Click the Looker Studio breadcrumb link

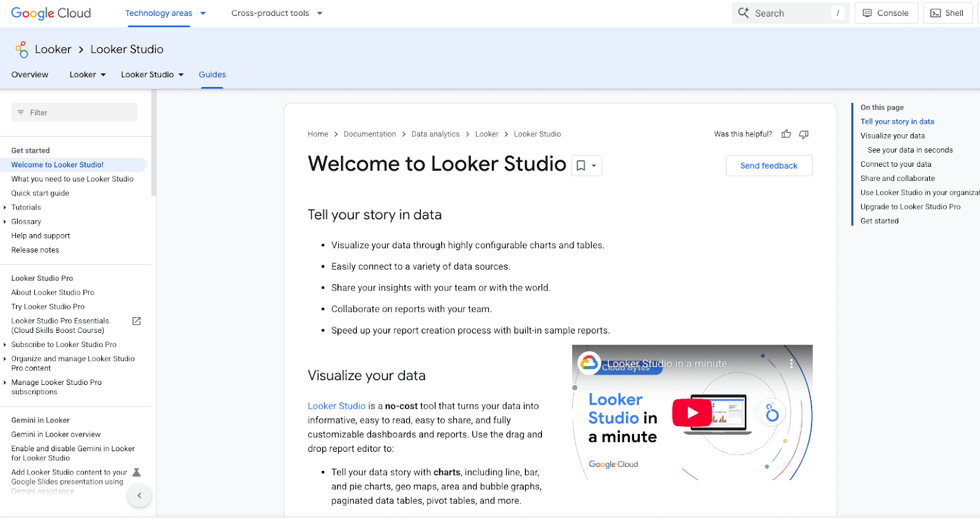[537, 134]
